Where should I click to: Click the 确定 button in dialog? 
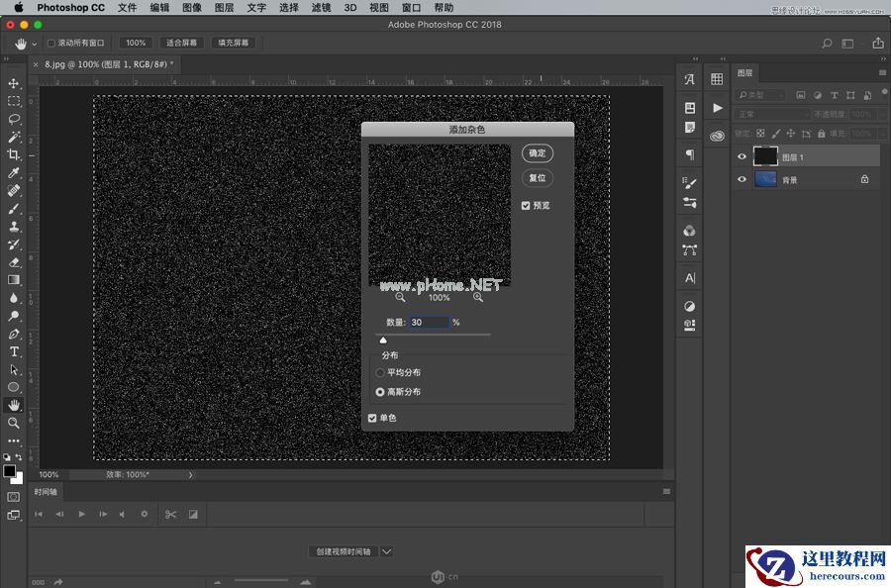pos(538,153)
